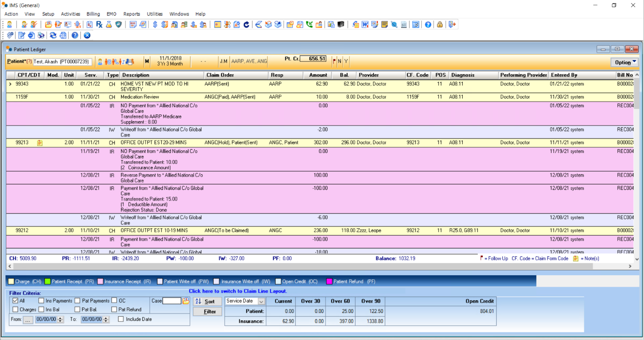Uncheck the All filter checkbox
The width and height of the screenshot is (644, 340).
[16, 301]
